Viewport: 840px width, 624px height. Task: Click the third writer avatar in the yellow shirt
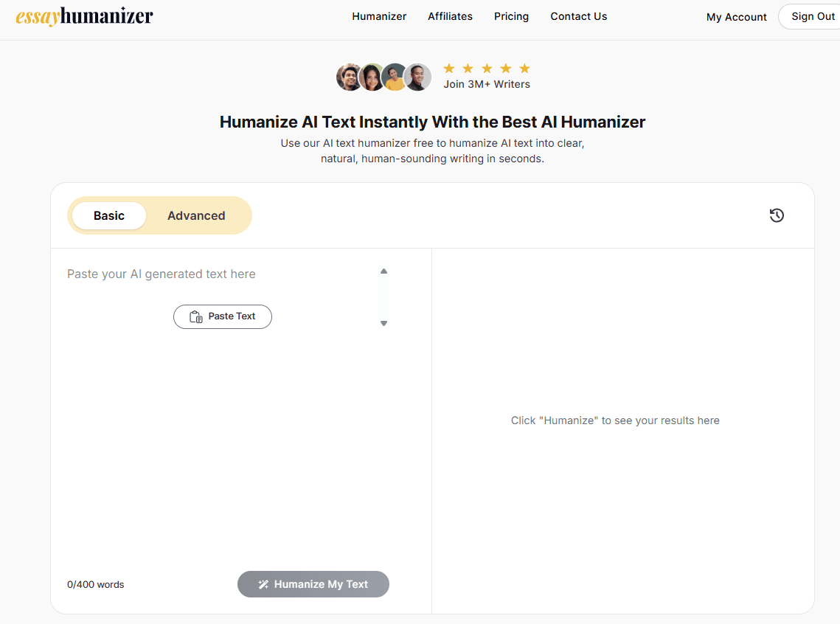coord(395,77)
